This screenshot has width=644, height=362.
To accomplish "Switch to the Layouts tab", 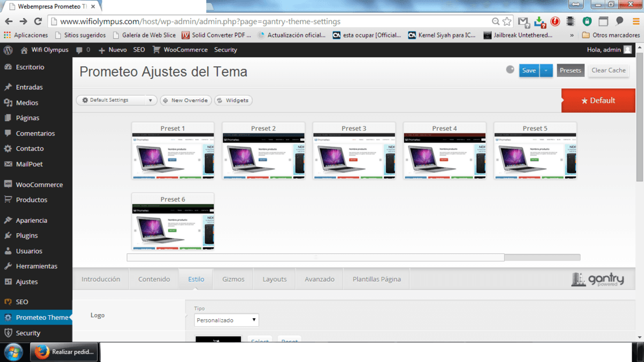I will click(x=275, y=279).
